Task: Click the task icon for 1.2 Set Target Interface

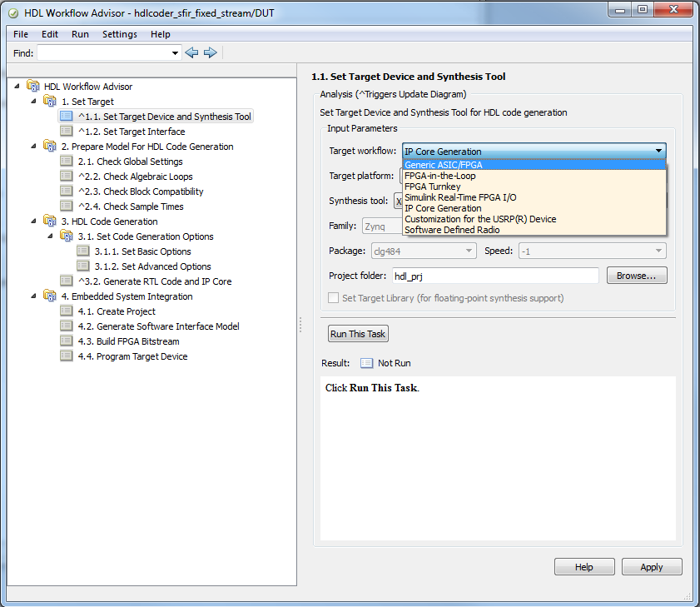Action: pyautogui.click(x=66, y=131)
